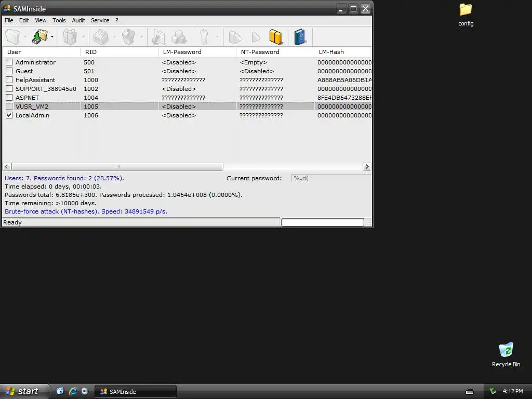
Task: Expand the dropdown arrow beside the users icon
Action: (83, 37)
